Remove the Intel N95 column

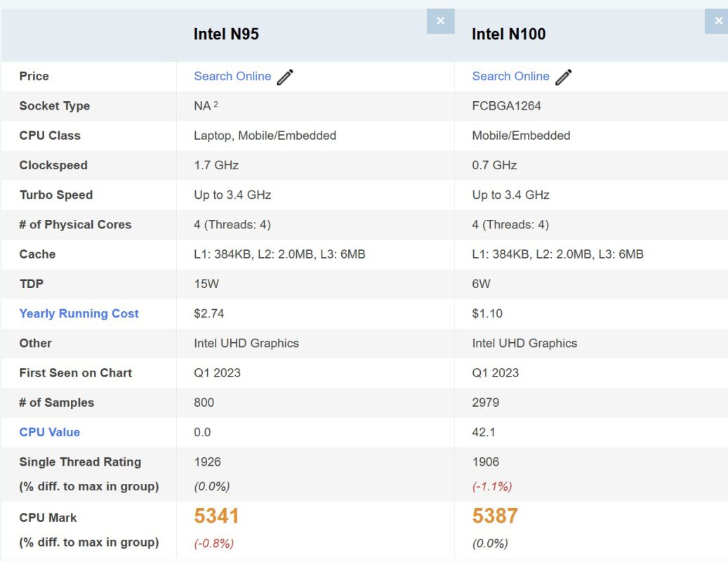pyautogui.click(x=440, y=21)
